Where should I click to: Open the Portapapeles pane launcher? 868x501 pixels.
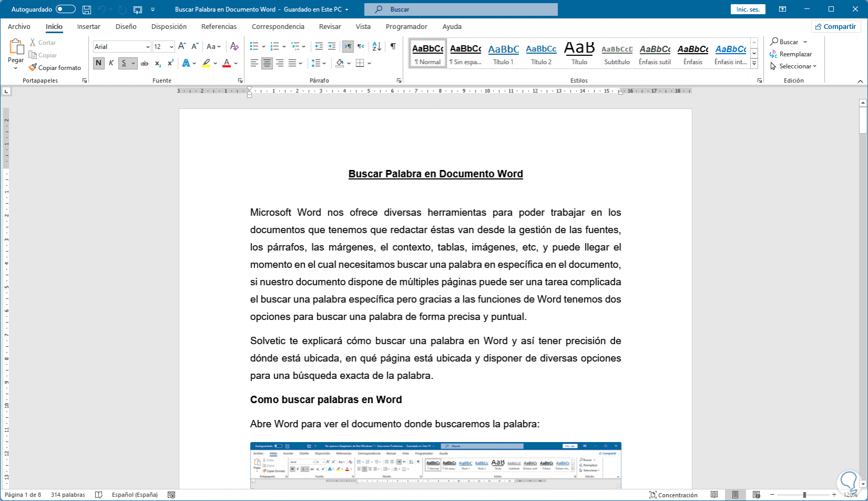tap(85, 81)
